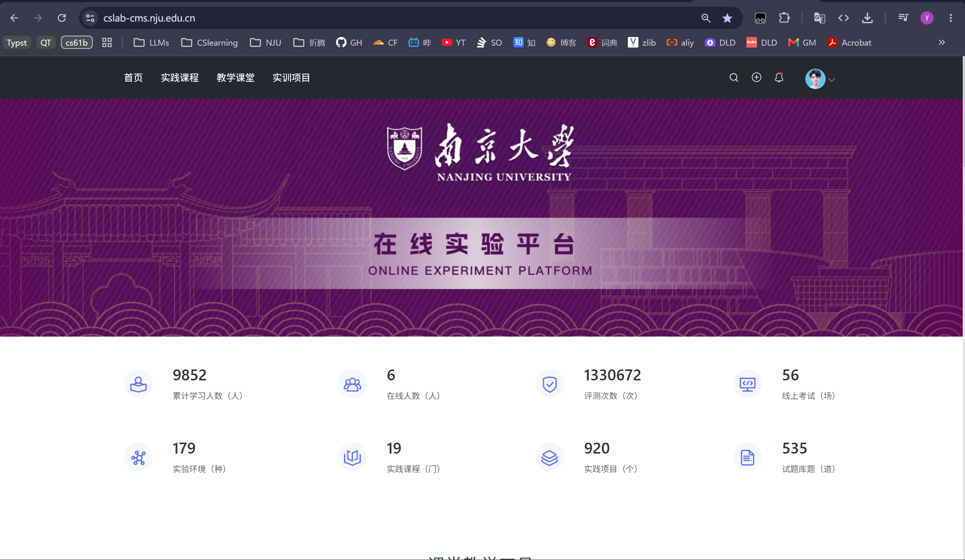The image size is (965, 560).
Task: Click the 线上考试 monitor code icon
Action: tap(748, 384)
